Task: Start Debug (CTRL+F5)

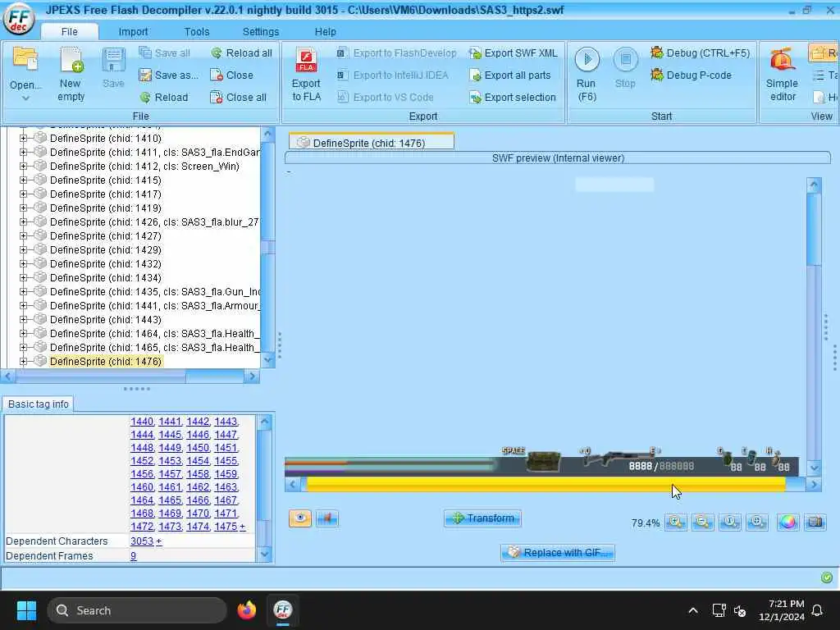Action: click(700, 53)
